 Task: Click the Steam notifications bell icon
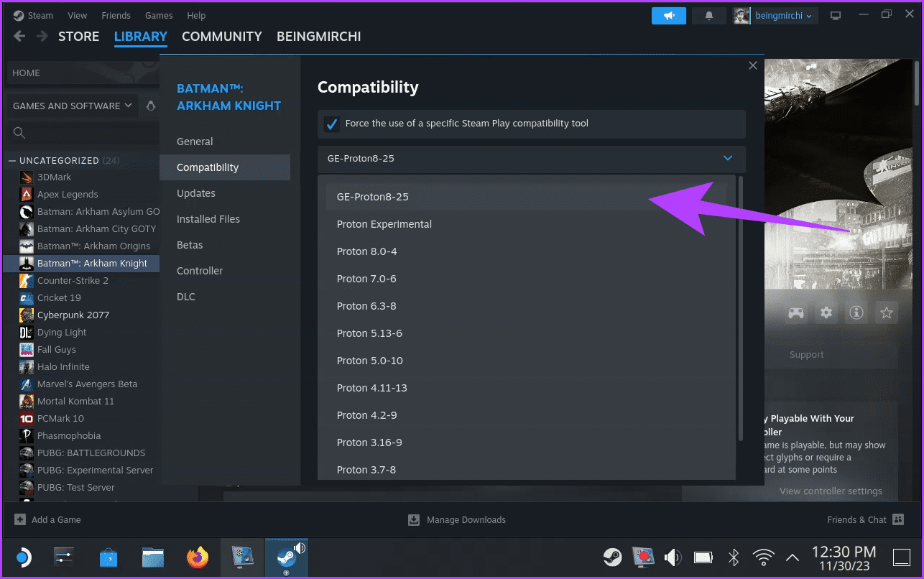pos(708,15)
